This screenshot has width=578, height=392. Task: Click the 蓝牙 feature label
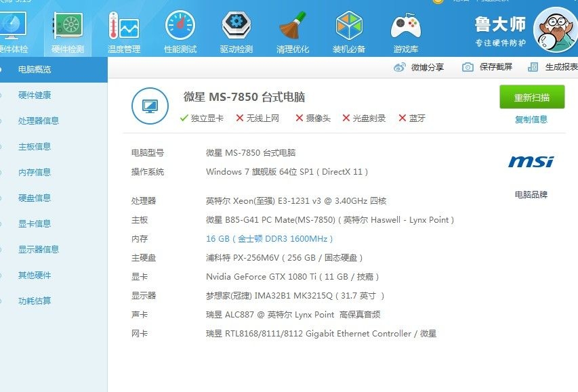(417, 118)
